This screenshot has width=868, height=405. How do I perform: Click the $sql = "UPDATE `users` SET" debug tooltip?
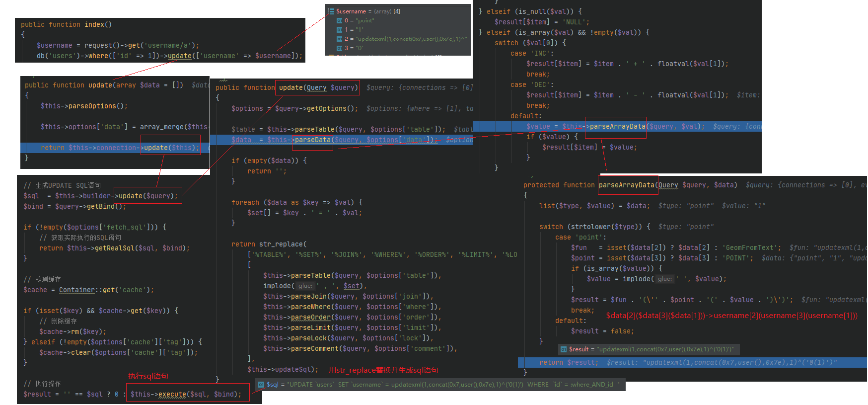440,385
